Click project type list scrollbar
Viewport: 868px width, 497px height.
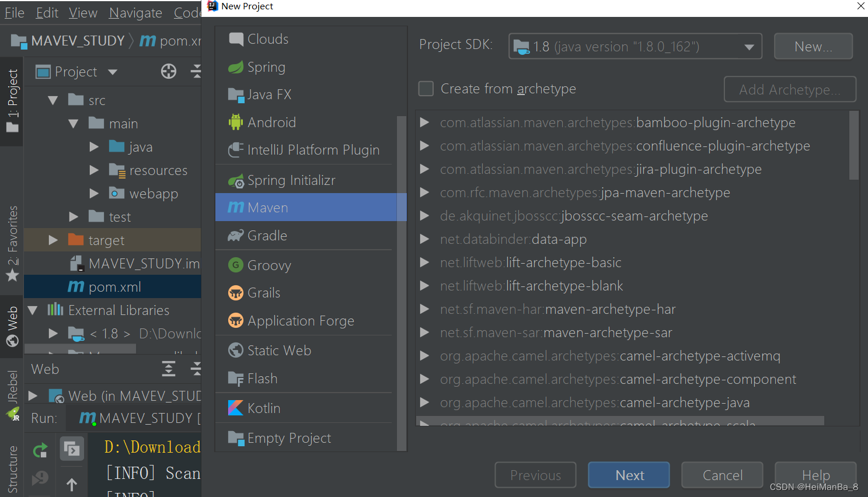pyautogui.click(x=401, y=283)
